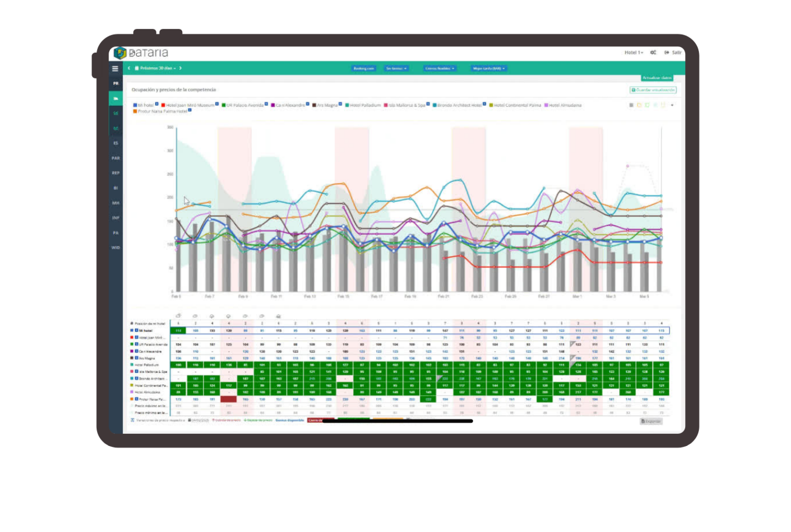Open chart options caret at legend right
This screenshot has width=791, height=532.
(x=672, y=105)
